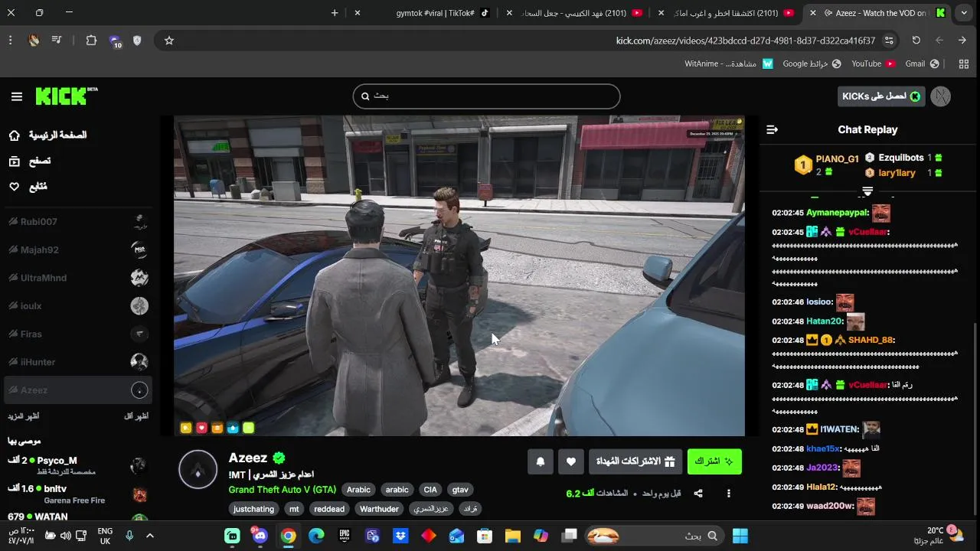
Task: Open recommended channel Psyco_M
Action: point(78,465)
